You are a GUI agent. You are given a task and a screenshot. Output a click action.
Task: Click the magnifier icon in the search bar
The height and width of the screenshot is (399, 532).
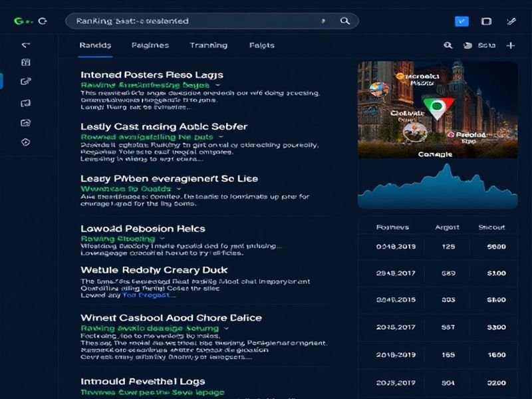pyautogui.click(x=344, y=21)
